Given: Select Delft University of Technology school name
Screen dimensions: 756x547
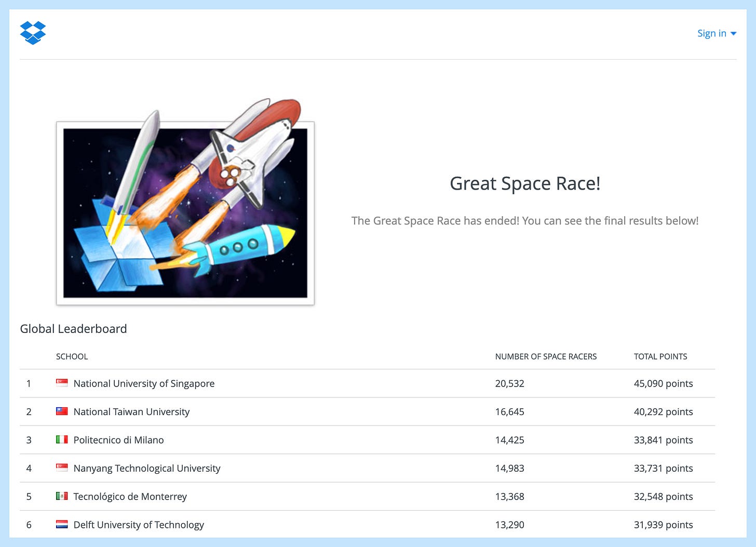Looking at the screenshot, I should pos(139,525).
